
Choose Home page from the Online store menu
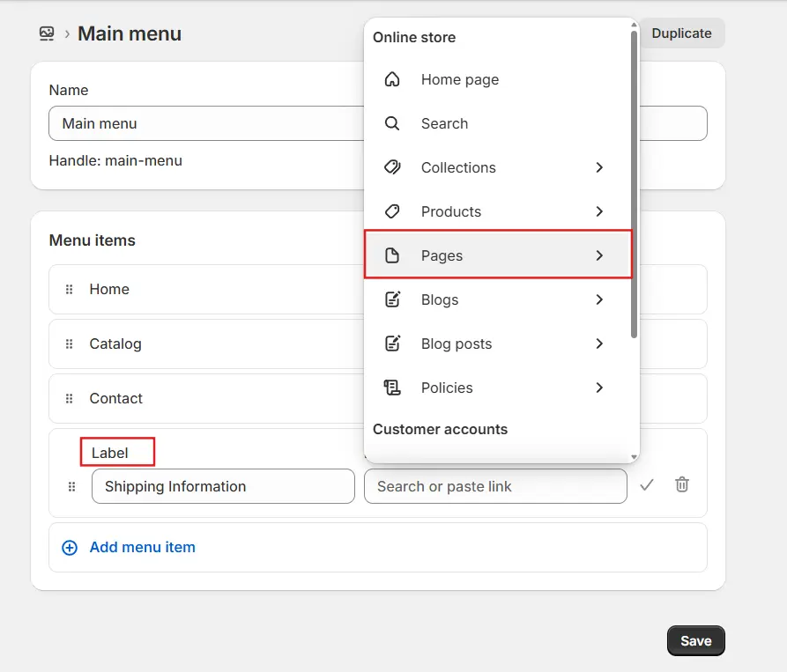(x=460, y=79)
